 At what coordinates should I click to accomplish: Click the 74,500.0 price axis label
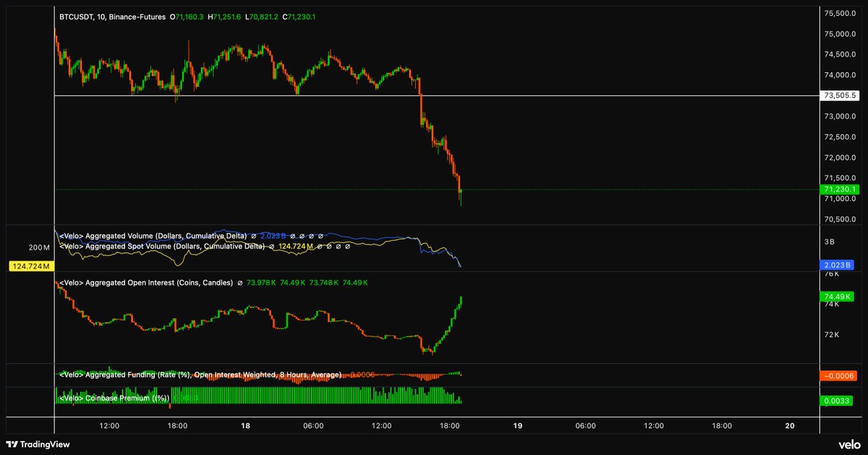pos(840,54)
